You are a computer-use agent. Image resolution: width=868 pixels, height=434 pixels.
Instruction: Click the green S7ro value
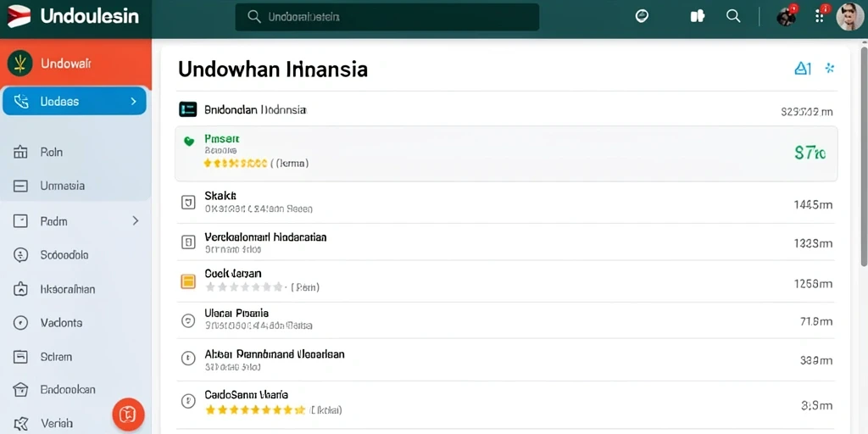810,153
